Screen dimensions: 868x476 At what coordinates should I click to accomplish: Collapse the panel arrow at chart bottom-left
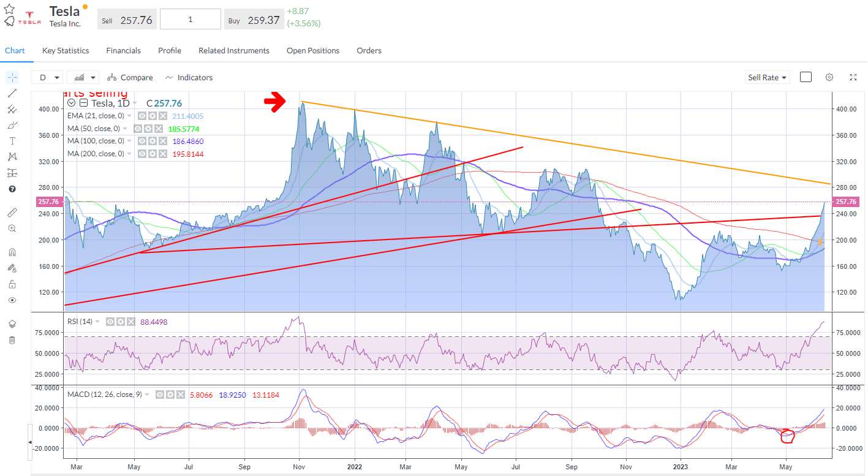[x=29, y=442]
